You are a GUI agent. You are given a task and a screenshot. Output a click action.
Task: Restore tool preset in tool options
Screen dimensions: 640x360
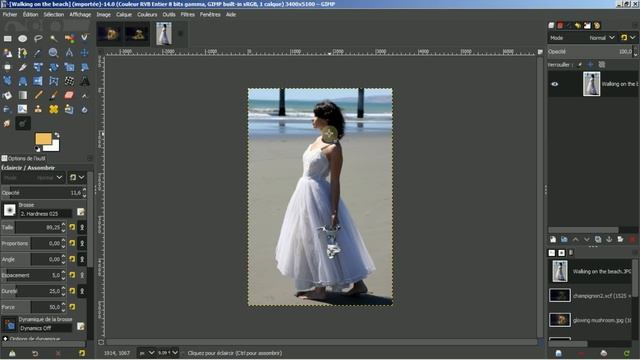[35, 353]
